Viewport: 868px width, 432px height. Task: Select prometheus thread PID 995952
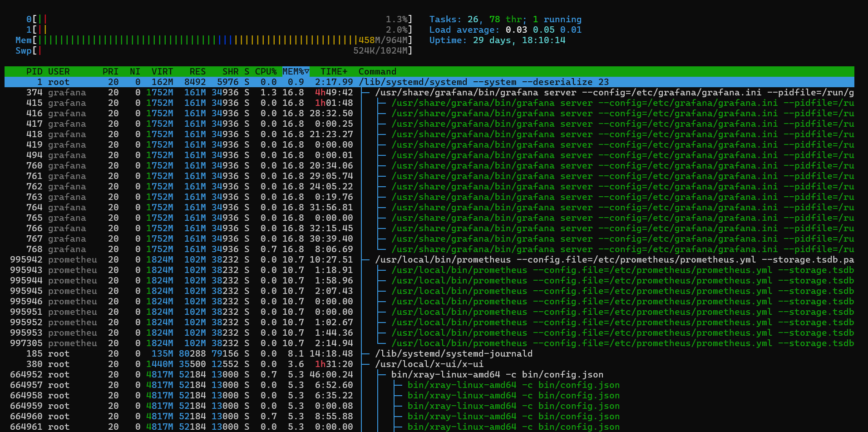pyautogui.click(x=429, y=323)
